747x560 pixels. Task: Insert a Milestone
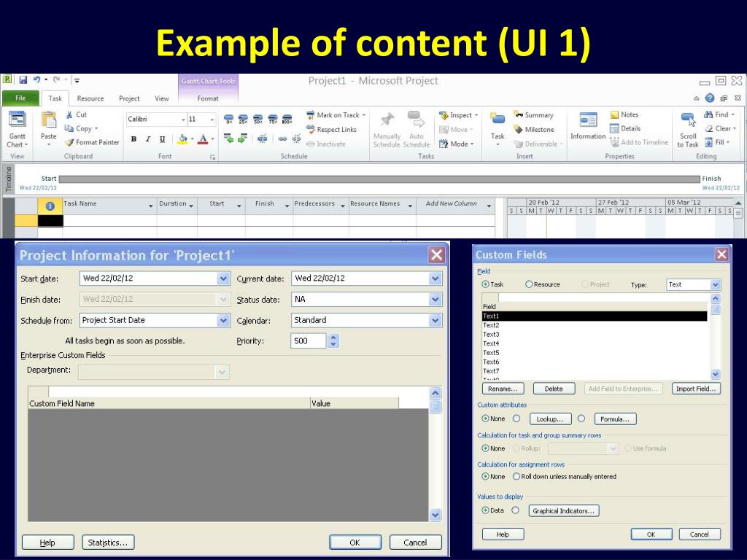[533, 129]
